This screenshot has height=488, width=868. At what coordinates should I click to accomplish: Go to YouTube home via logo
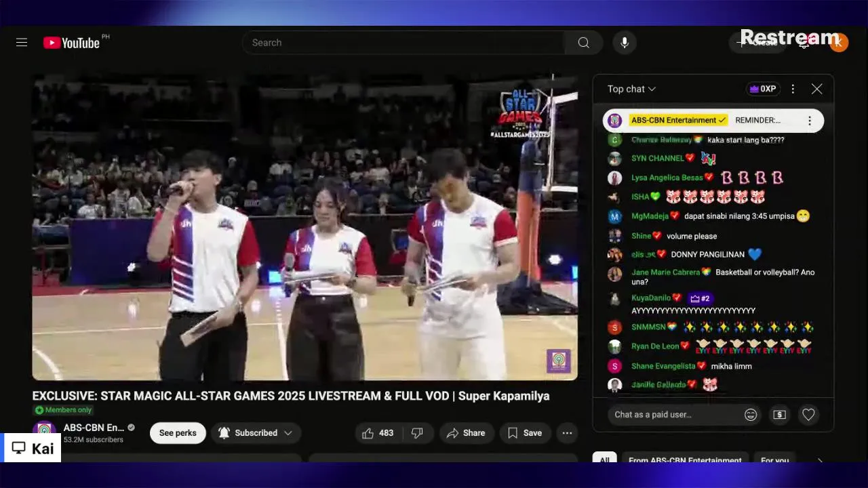point(71,43)
